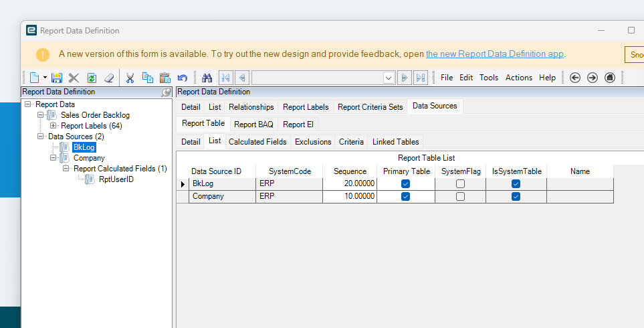
Task: Click the Sequence cell 10.00000
Action: point(350,197)
